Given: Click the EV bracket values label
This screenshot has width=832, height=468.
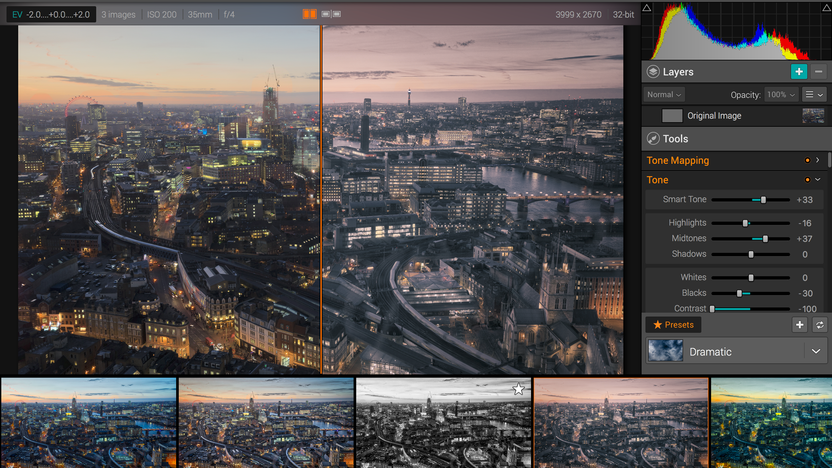Looking at the screenshot, I should pos(51,14).
